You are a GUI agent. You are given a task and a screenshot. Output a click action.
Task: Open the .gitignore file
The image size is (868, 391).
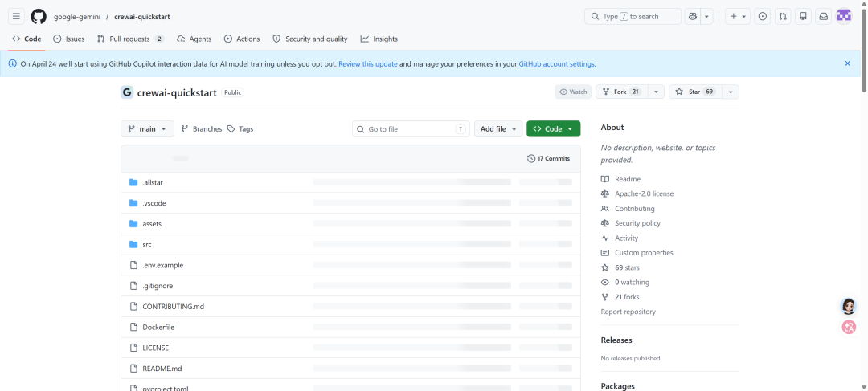(x=158, y=286)
